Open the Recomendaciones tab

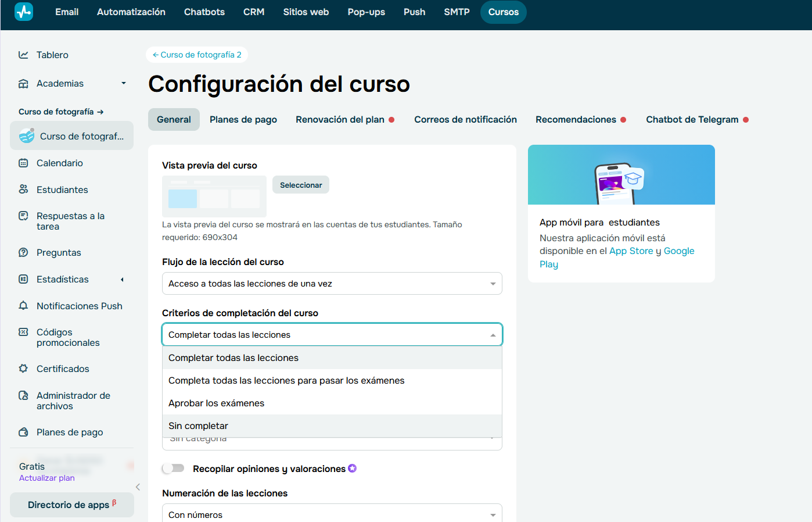pyautogui.click(x=581, y=120)
